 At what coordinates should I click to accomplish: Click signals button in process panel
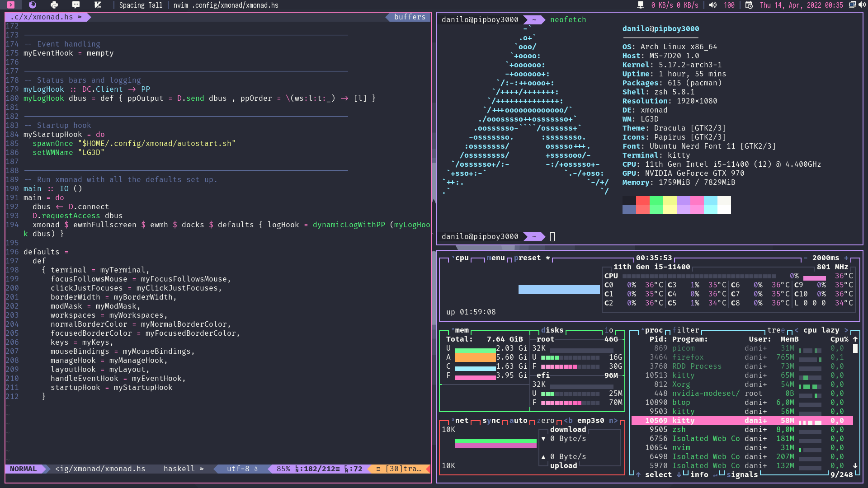point(742,475)
